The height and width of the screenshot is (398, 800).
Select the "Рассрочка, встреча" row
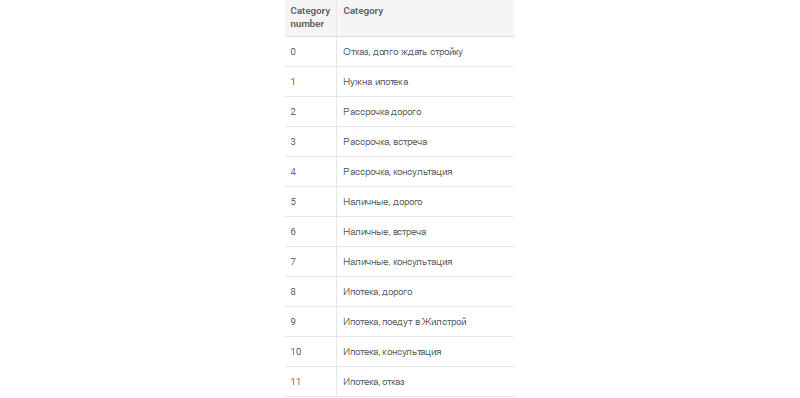399,142
